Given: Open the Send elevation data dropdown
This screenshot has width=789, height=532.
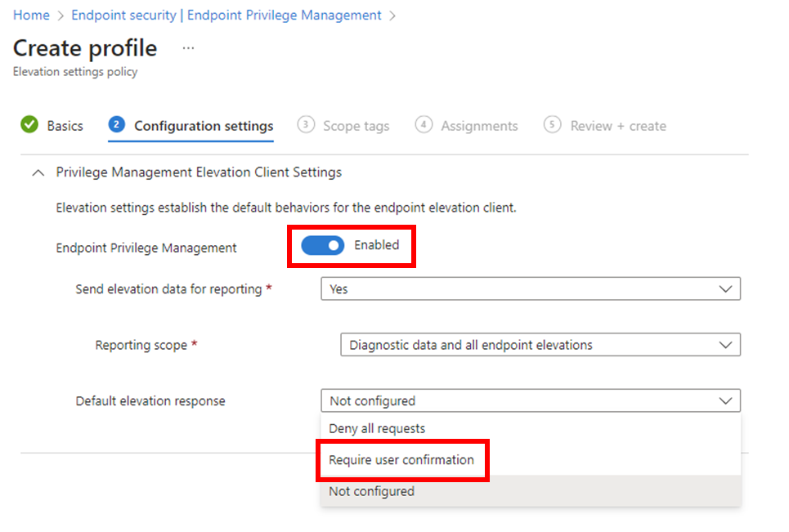Looking at the screenshot, I should (530, 288).
